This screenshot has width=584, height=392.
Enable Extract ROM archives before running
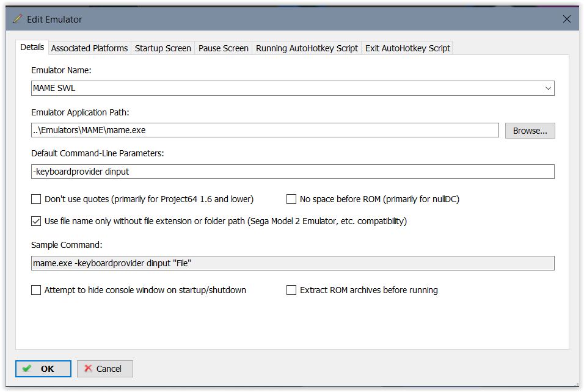click(x=291, y=290)
